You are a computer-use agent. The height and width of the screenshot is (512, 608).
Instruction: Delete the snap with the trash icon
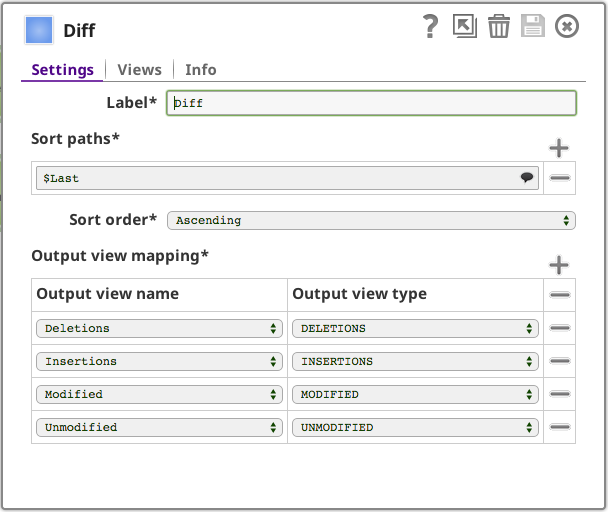coord(499,27)
